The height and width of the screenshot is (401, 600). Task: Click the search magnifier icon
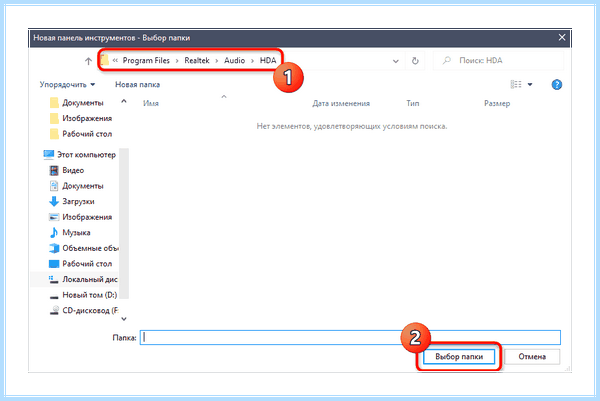click(447, 60)
